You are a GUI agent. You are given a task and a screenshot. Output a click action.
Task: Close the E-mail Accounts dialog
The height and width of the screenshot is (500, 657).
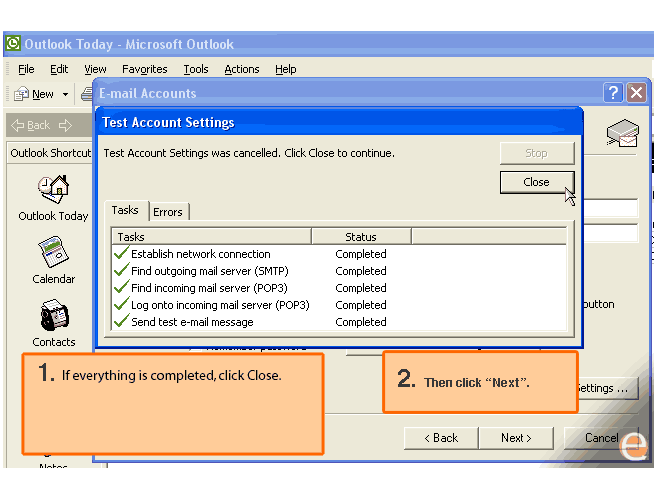pos(636,92)
